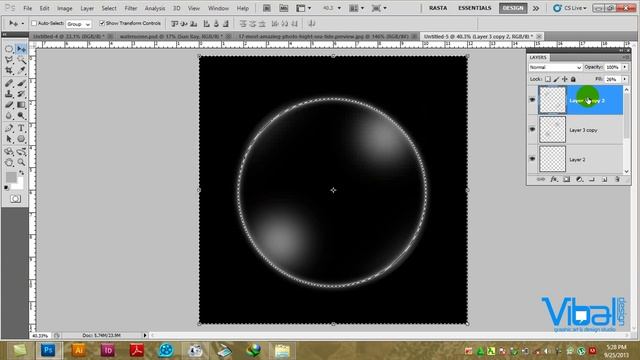Screen dimensions: 640x360
Task: Toggle visibility of Layer 2
Action: pos(532,159)
